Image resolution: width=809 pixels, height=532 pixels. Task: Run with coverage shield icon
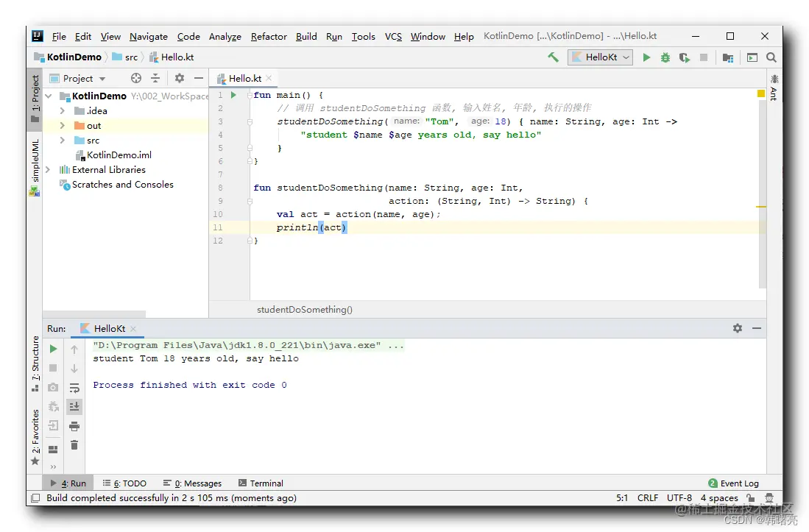[685, 57]
